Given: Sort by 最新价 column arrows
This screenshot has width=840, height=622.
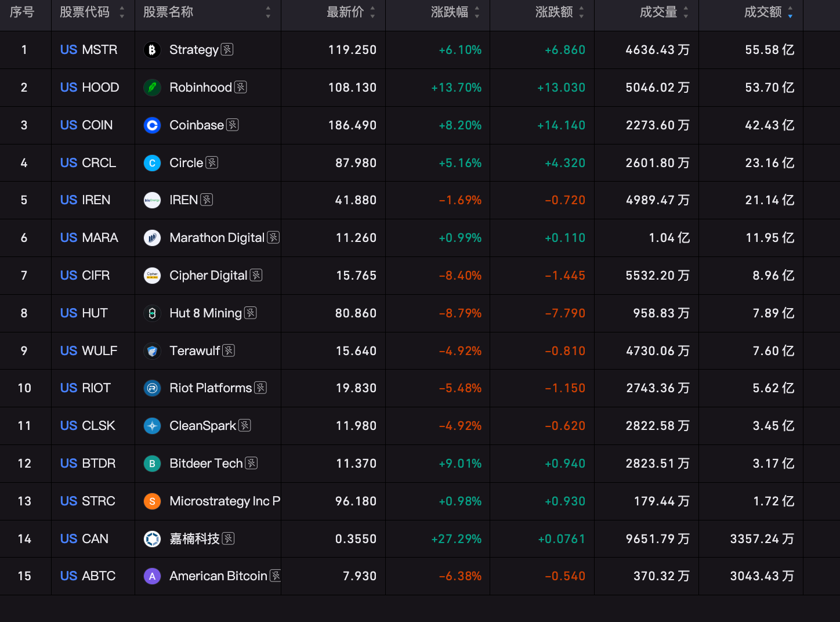Looking at the screenshot, I should point(372,12).
